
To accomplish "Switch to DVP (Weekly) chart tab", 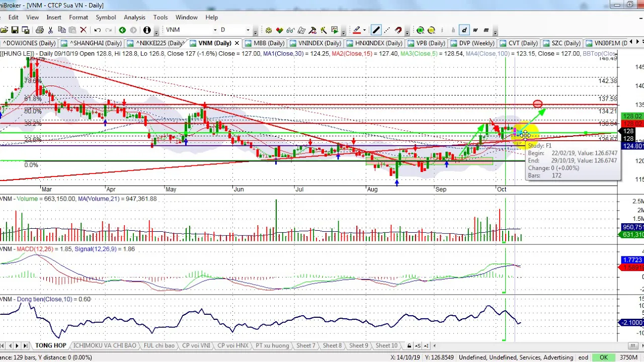I will point(472,43).
